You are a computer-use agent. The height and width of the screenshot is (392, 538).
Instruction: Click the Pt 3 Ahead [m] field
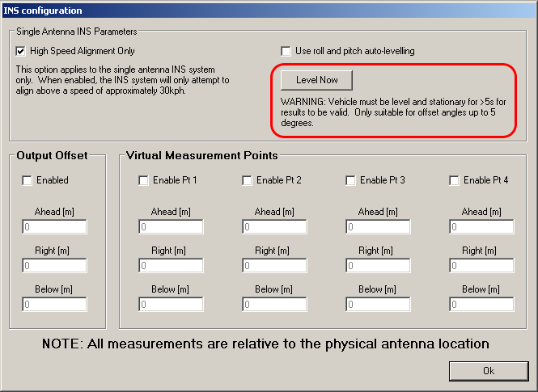point(378,227)
